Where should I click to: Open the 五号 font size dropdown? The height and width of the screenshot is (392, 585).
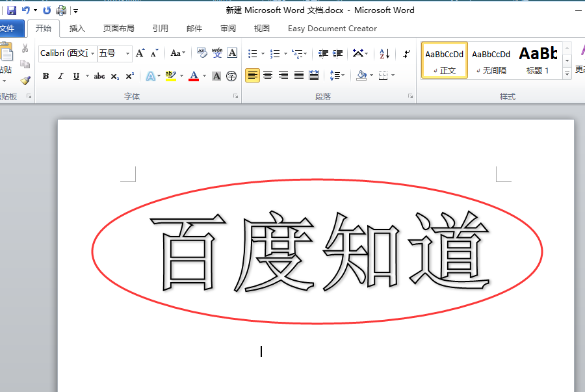click(127, 53)
